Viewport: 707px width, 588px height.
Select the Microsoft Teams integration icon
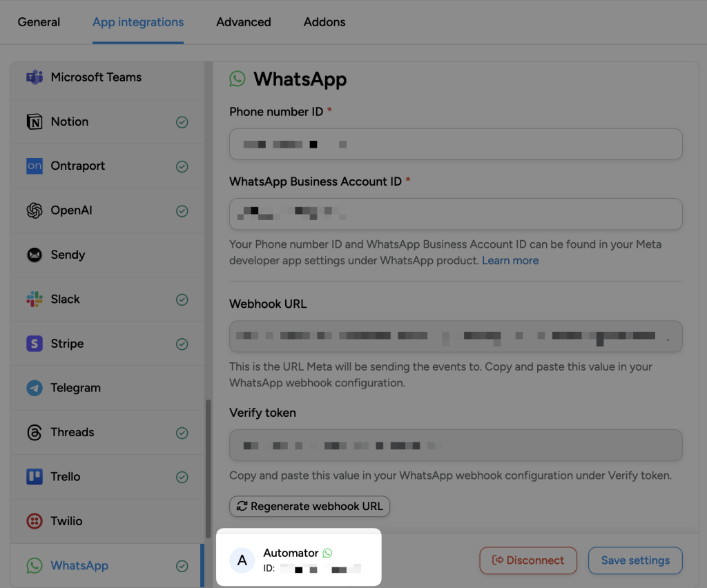coord(34,77)
